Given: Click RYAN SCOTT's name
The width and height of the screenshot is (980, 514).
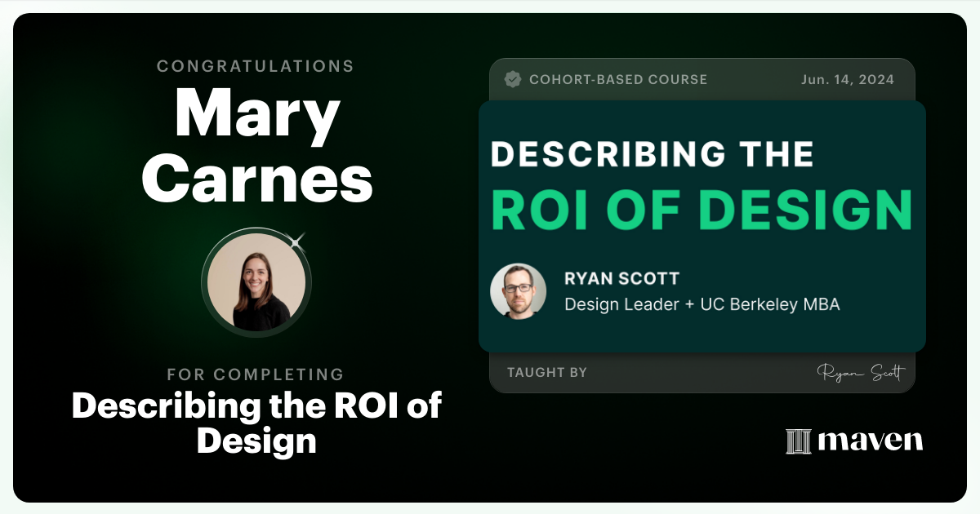Looking at the screenshot, I should point(622,278).
